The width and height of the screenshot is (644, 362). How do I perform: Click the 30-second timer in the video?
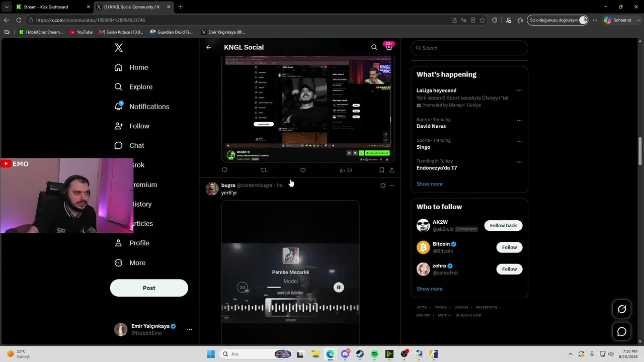[243, 287]
